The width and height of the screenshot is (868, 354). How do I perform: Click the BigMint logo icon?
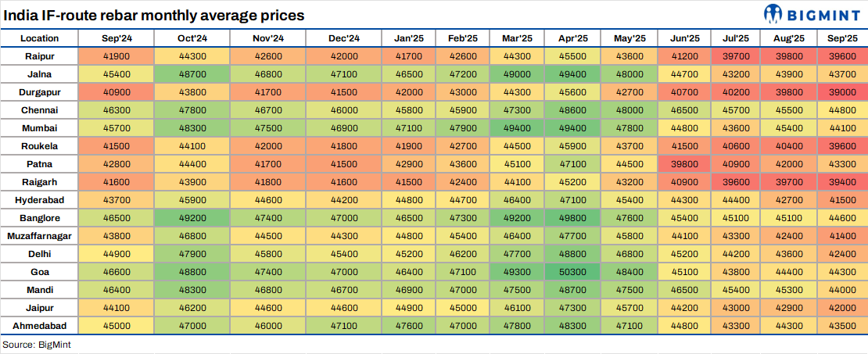click(x=773, y=13)
